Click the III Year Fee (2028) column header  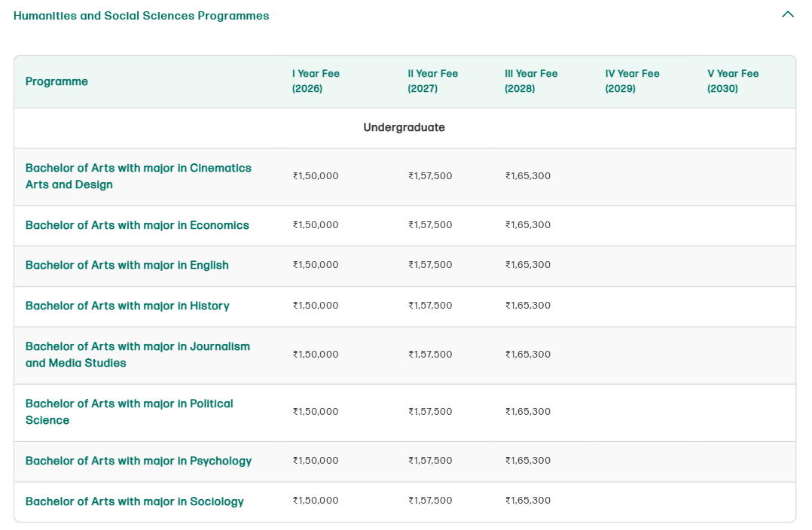pyautogui.click(x=531, y=81)
